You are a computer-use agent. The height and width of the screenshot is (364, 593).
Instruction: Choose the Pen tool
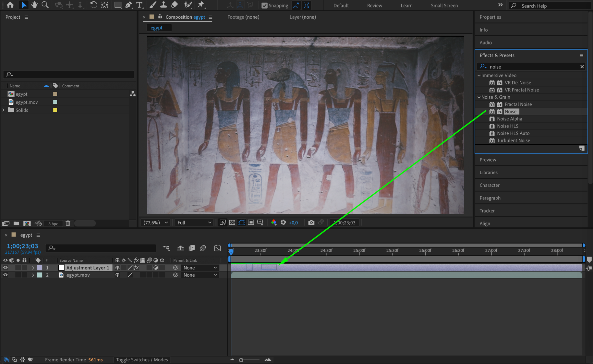point(128,5)
